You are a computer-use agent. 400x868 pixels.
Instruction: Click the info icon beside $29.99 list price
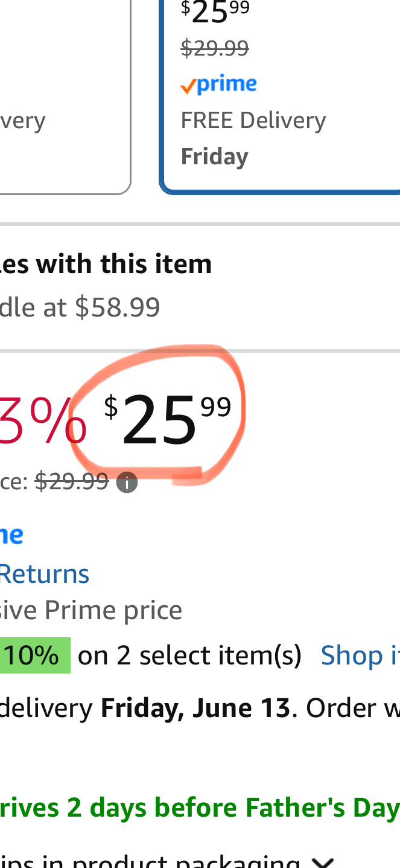tap(127, 483)
